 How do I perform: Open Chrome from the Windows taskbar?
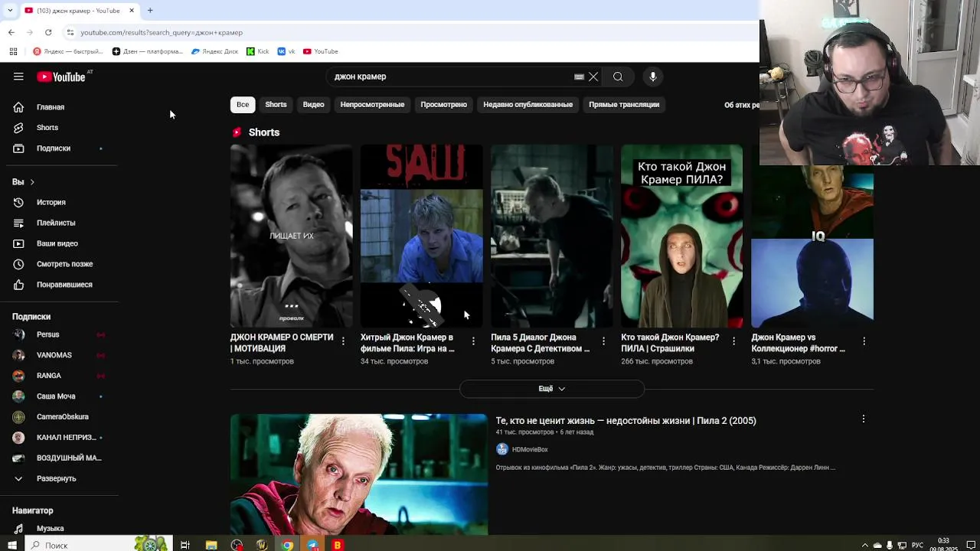pos(287,545)
